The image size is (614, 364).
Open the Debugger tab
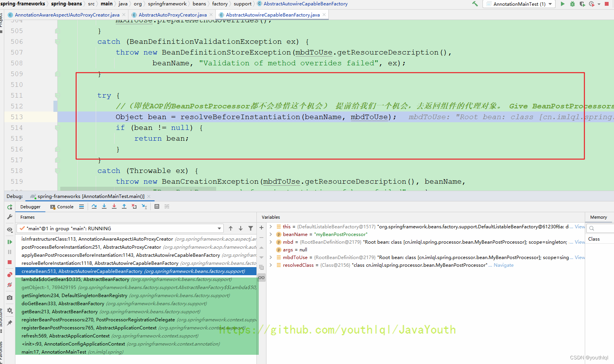click(x=30, y=207)
